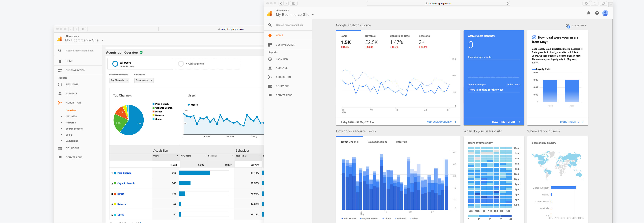This screenshot has width=644, height=223.
Task: Click Behaviour icon in back window sidebar
Action: coord(60,148)
